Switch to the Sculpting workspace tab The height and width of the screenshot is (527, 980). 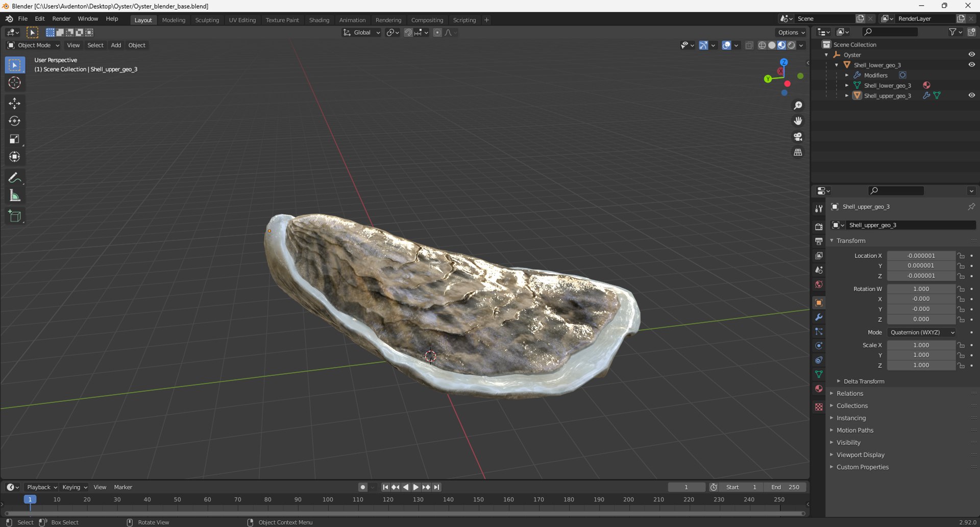pyautogui.click(x=207, y=20)
